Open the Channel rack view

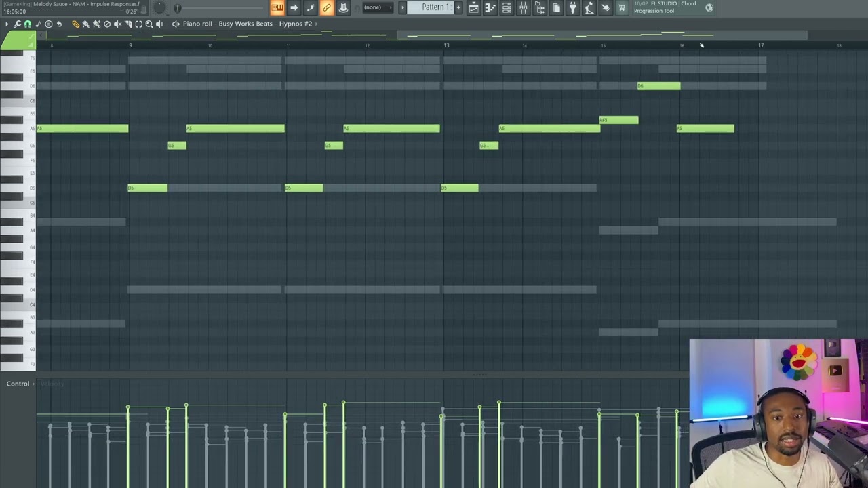tap(507, 7)
